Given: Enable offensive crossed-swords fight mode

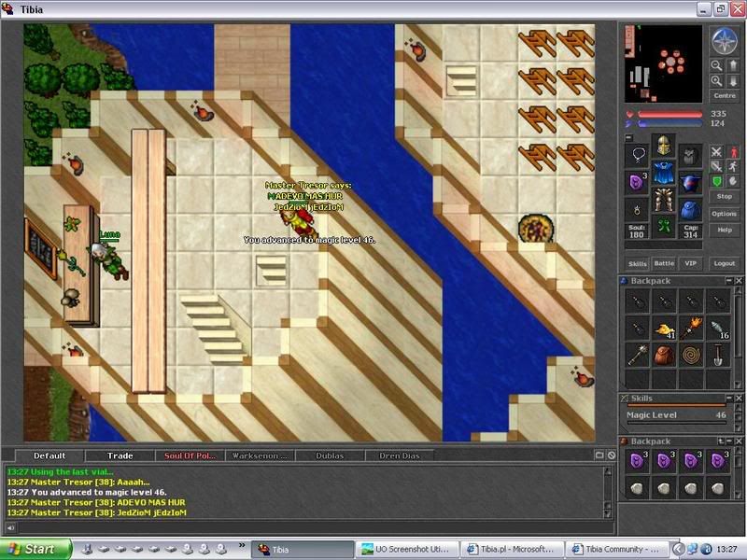Looking at the screenshot, I should pyautogui.click(x=716, y=152).
